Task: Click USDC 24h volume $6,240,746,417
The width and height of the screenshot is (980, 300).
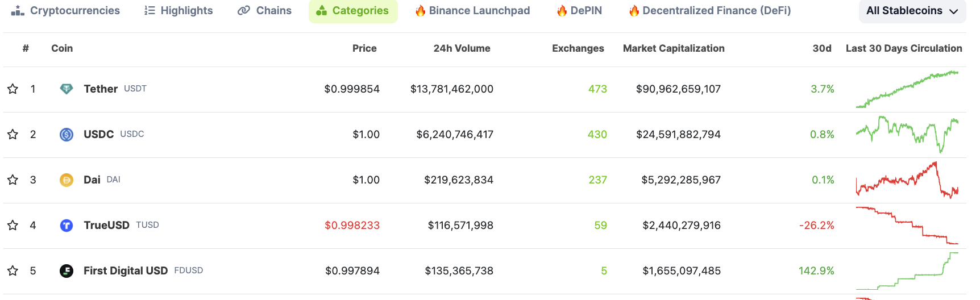Action: (455, 134)
